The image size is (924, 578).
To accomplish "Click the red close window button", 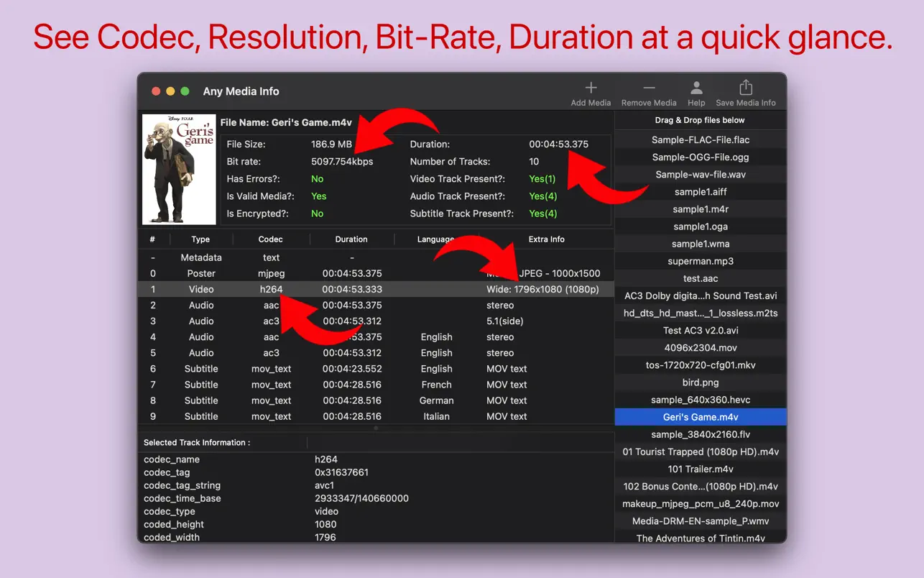I will pyautogui.click(x=156, y=91).
